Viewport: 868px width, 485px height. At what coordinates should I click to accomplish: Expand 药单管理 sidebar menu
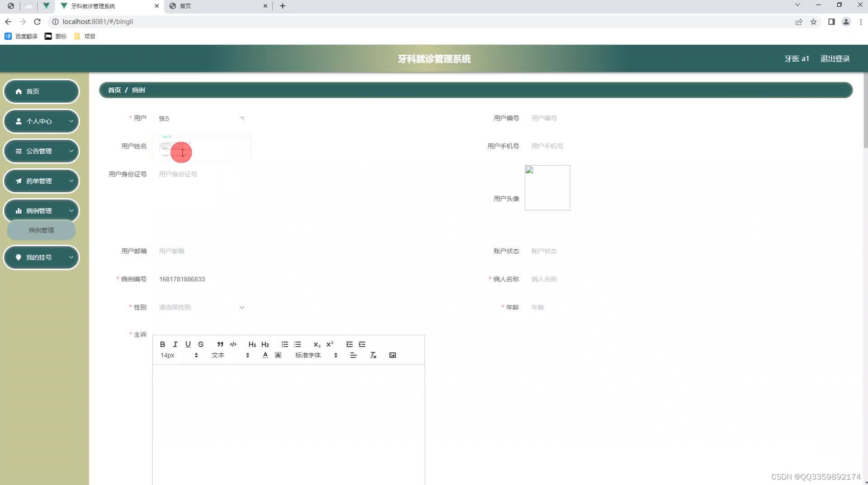pos(41,181)
